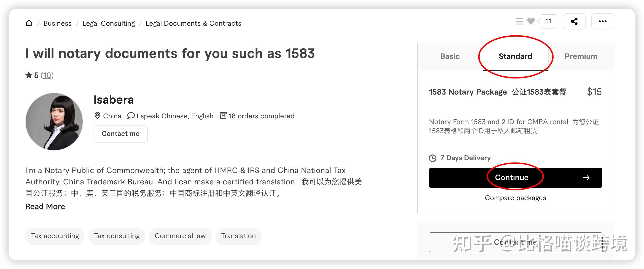The image size is (644, 269).
Task: Open the share gig icon
Action: (x=574, y=22)
